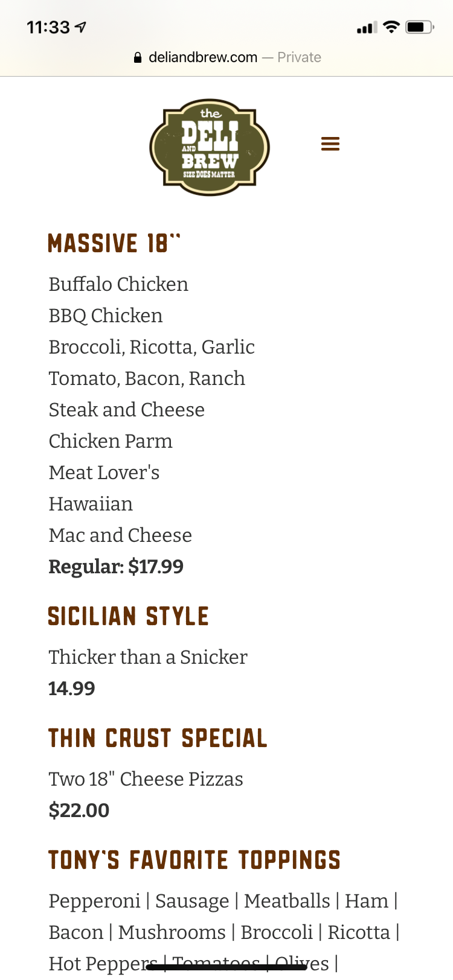Tap the Regular: $17.99 price text

pos(116,567)
